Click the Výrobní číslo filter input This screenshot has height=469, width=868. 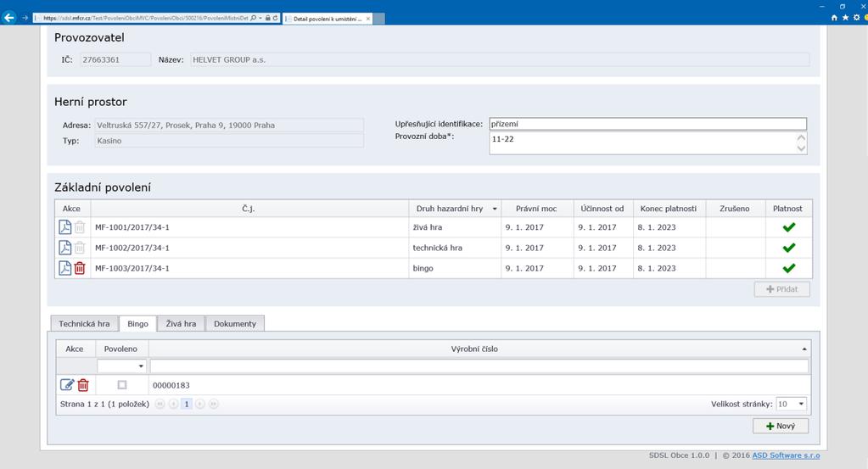click(479, 366)
